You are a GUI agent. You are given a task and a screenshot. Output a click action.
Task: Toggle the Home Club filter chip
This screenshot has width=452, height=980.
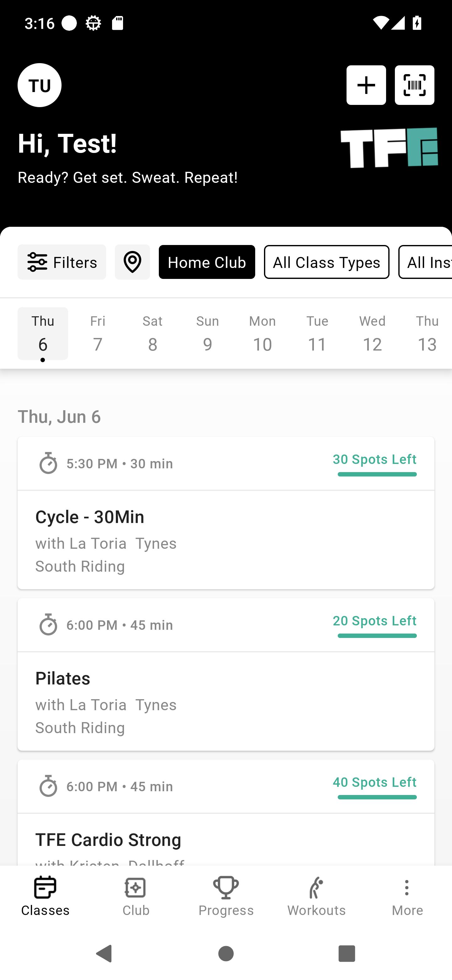click(x=207, y=262)
